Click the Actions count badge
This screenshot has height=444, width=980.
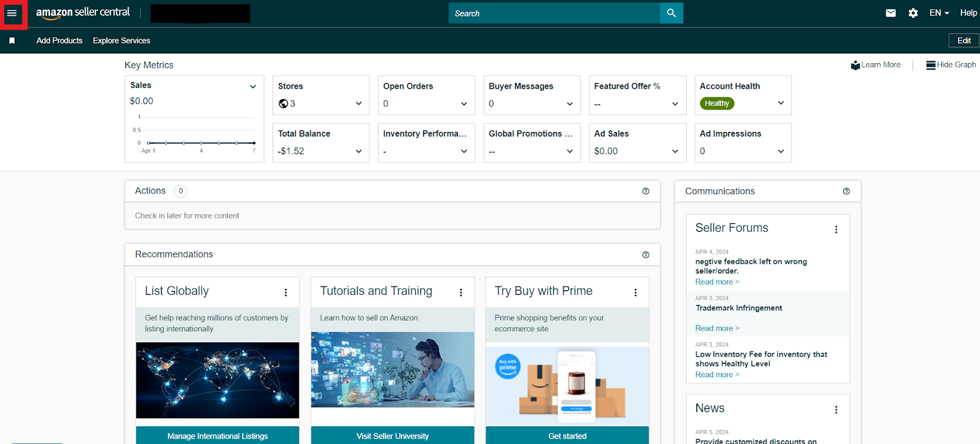[x=181, y=191]
